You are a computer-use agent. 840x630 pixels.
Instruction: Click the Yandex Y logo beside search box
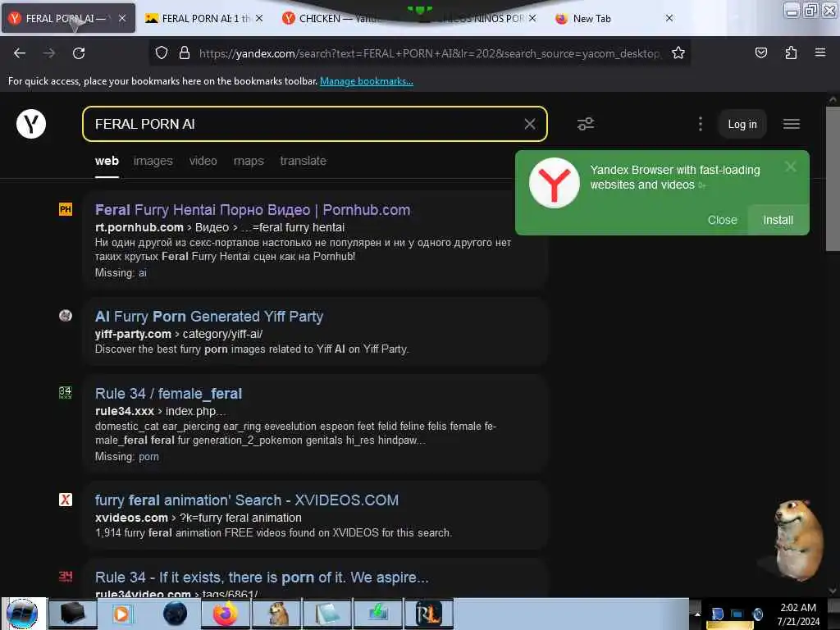(31, 124)
